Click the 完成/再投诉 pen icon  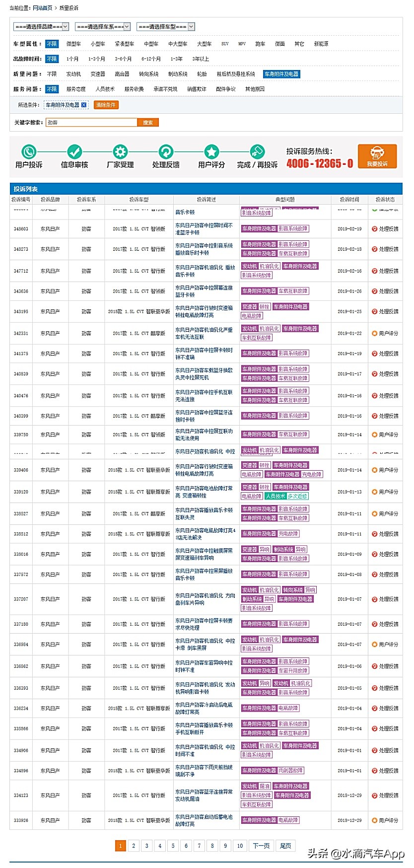click(257, 151)
